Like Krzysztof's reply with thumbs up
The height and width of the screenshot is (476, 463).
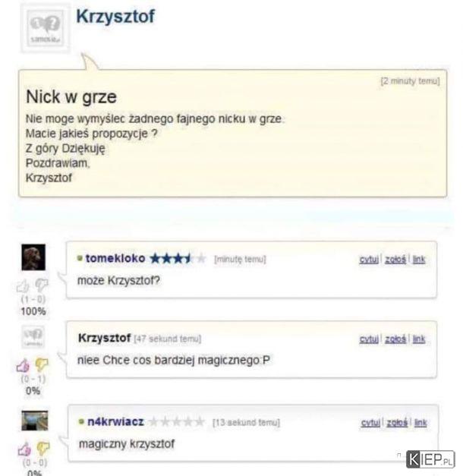click(23, 365)
